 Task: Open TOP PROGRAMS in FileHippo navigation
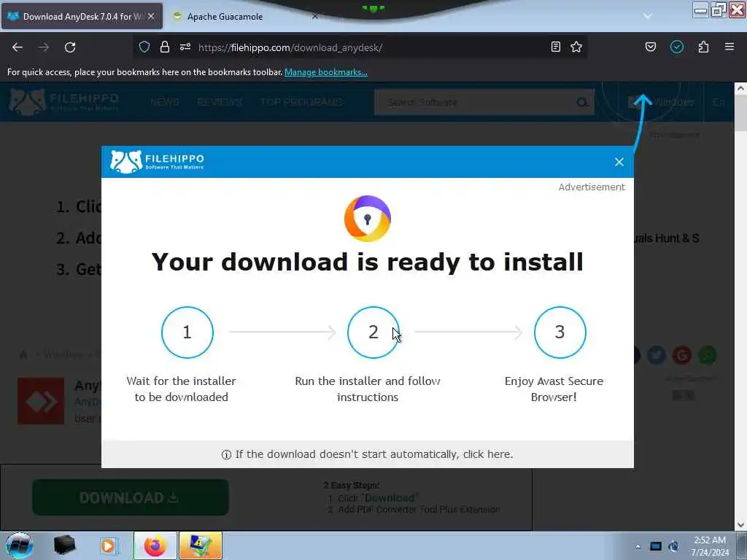[x=301, y=102]
